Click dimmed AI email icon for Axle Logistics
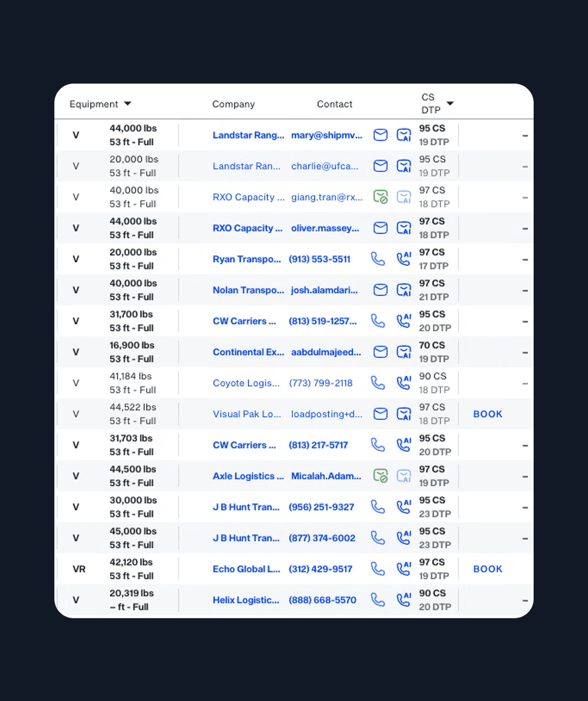 [403, 476]
